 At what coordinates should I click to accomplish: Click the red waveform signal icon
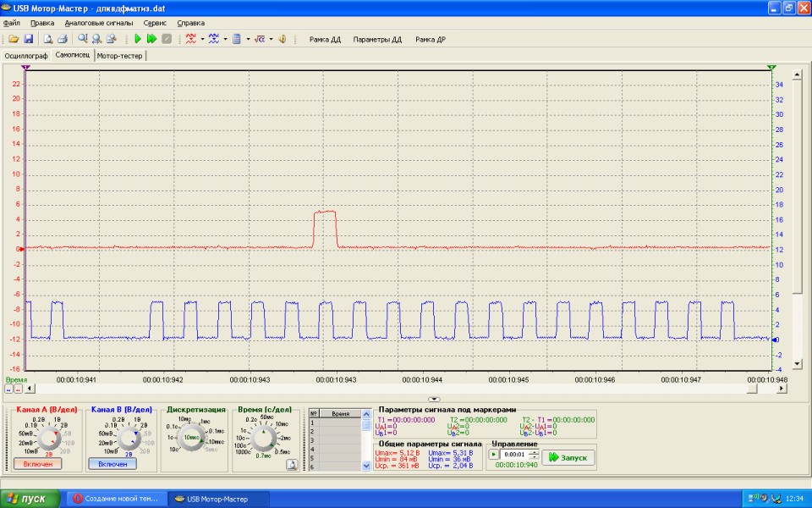[x=191, y=39]
